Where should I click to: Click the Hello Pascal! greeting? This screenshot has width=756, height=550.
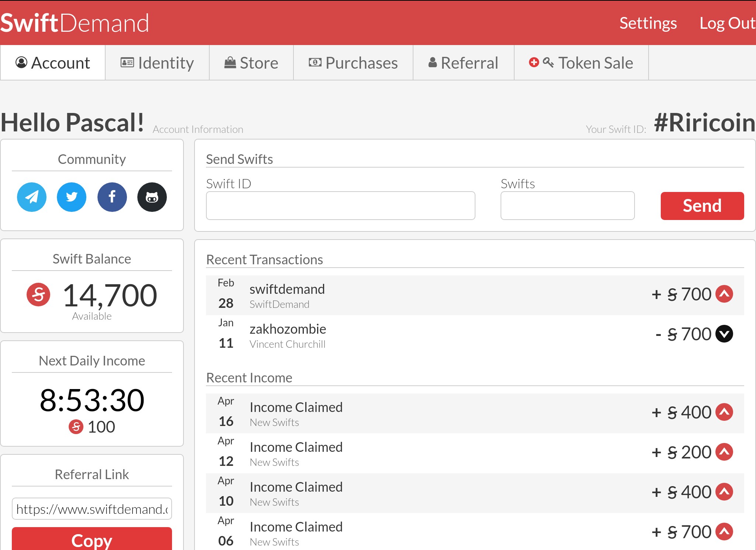click(72, 123)
